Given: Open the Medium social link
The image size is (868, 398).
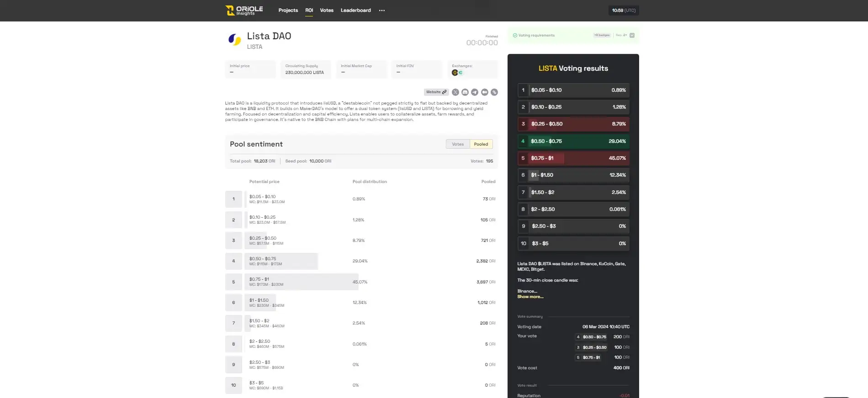Looking at the screenshot, I should pyautogui.click(x=485, y=92).
